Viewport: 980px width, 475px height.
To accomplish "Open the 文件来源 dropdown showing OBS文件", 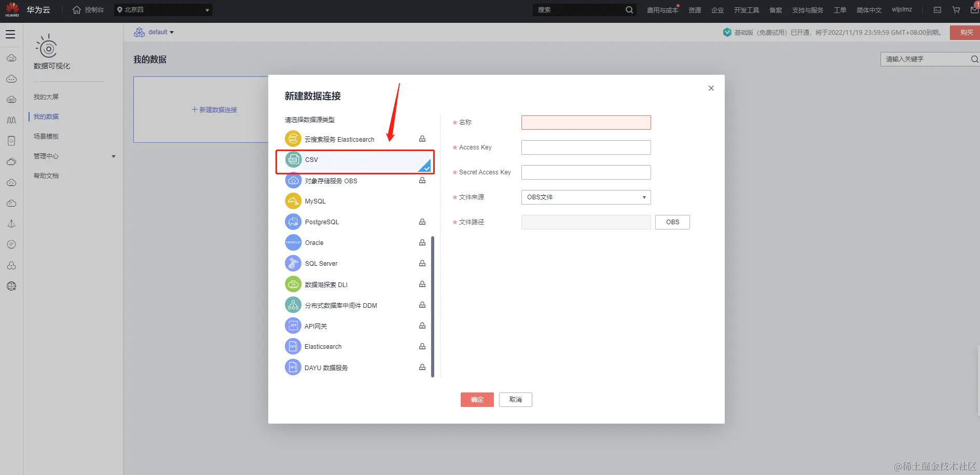I will (586, 197).
